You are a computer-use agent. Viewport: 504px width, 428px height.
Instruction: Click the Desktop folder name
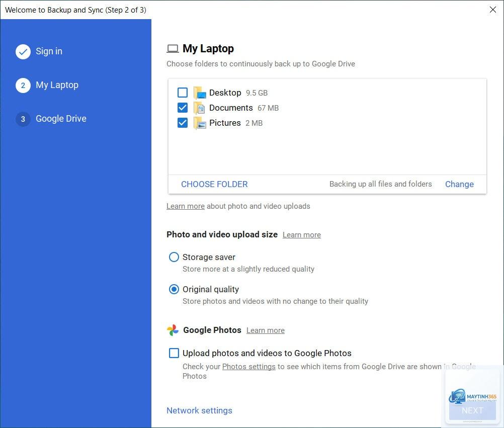pyautogui.click(x=225, y=93)
